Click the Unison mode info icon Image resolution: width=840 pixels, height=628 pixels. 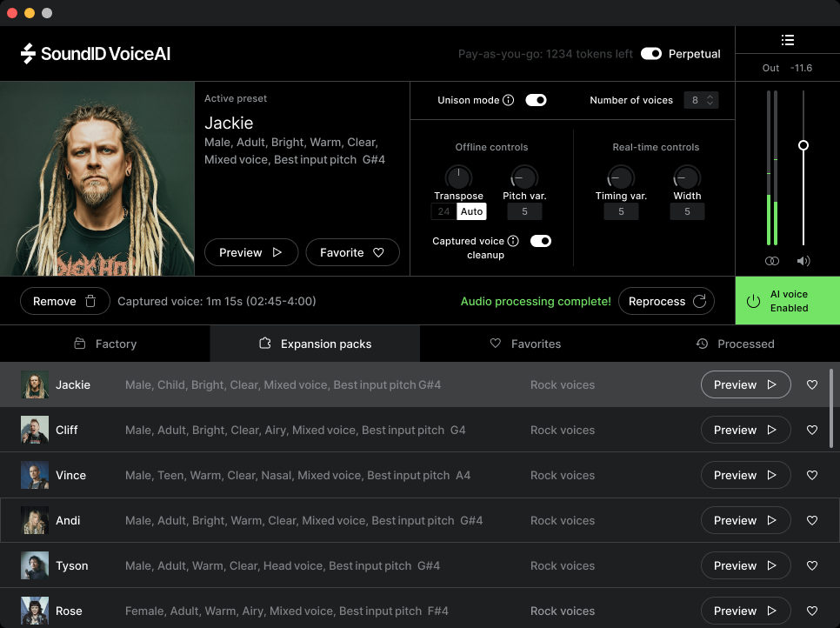click(507, 99)
